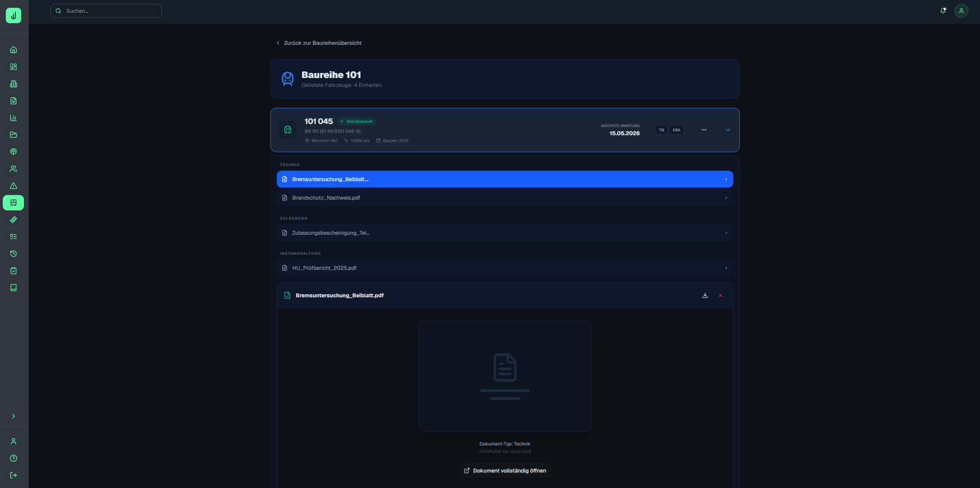Expand the sidebar with the arrow toggle
Screen dimensions: 980x488
coord(13,416)
